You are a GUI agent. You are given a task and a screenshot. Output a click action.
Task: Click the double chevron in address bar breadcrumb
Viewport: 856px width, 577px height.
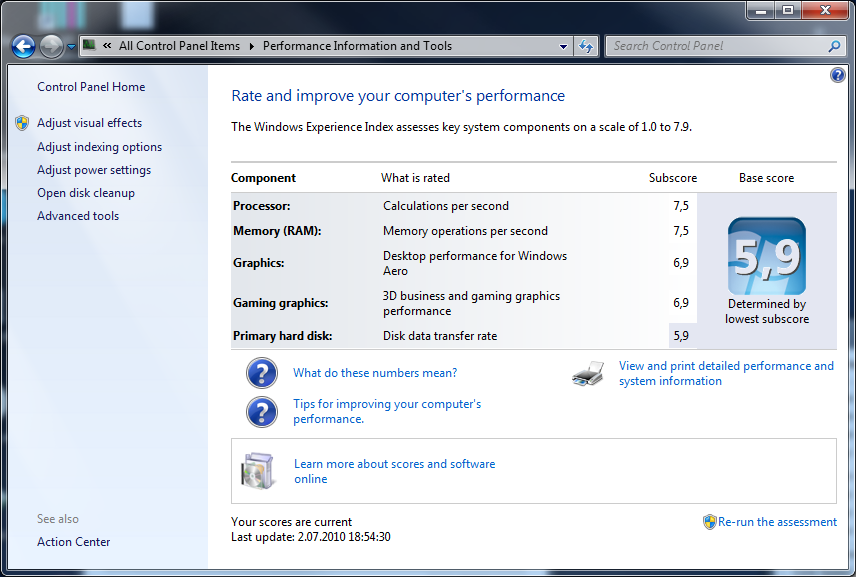click(x=107, y=46)
